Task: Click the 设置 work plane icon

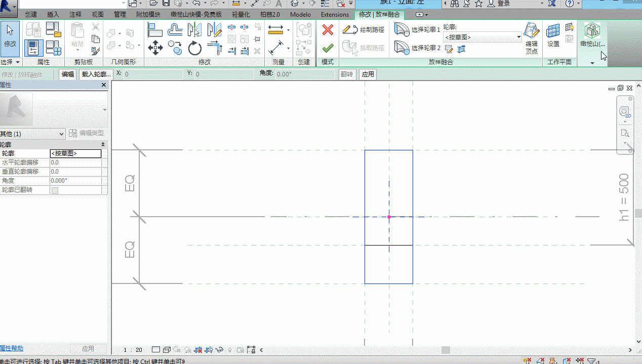Action: 553,35
